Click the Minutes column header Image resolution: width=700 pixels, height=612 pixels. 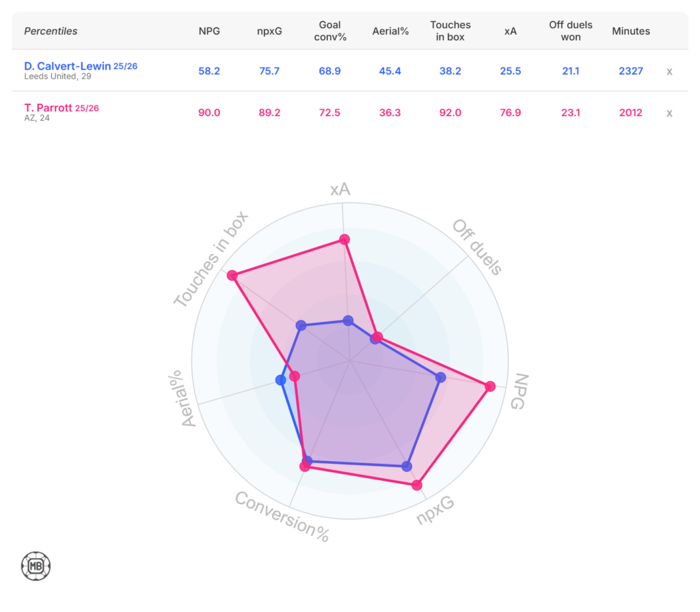(x=630, y=31)
